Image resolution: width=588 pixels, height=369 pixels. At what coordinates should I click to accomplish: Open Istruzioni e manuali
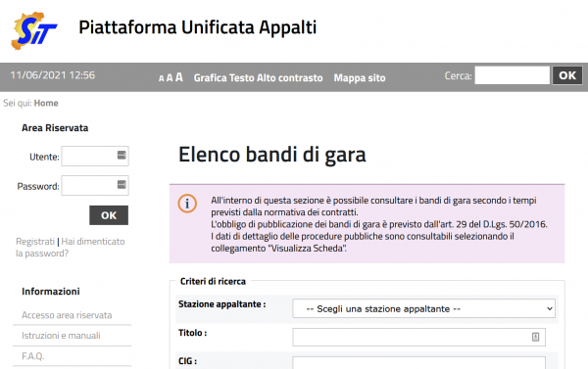pos(61,336)
